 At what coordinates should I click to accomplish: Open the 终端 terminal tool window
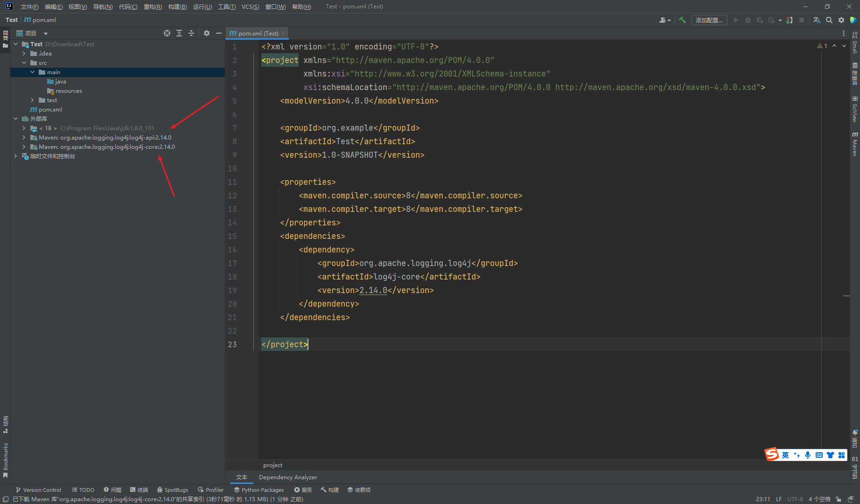click(139, 490)
